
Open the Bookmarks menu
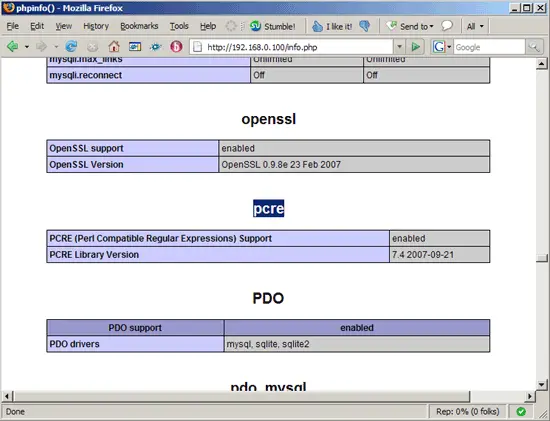pyautogui.click(x=139, y=26)
